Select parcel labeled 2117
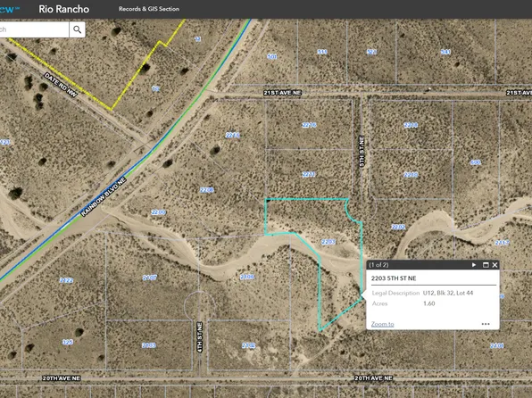The height and width of the screenshot is (398, 532). tap(502, 243)
